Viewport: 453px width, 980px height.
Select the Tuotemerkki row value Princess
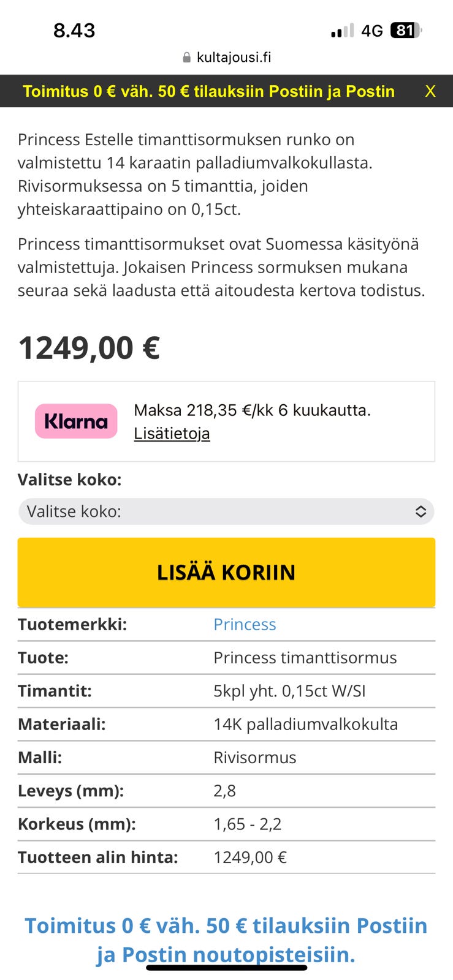[244, 624]
